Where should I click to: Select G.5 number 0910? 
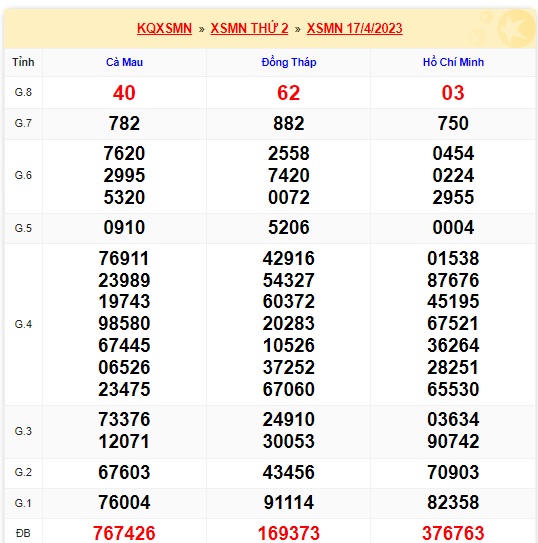pos(124,228)
